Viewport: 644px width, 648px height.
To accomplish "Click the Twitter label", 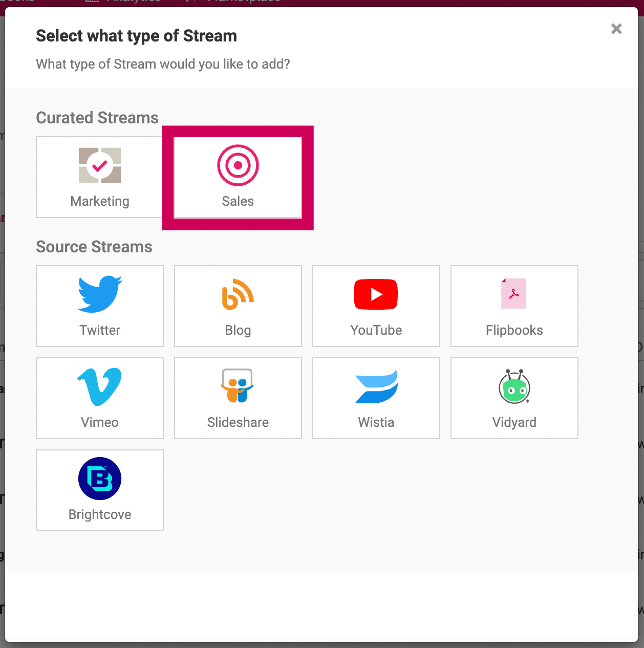I will click(100, 330).
